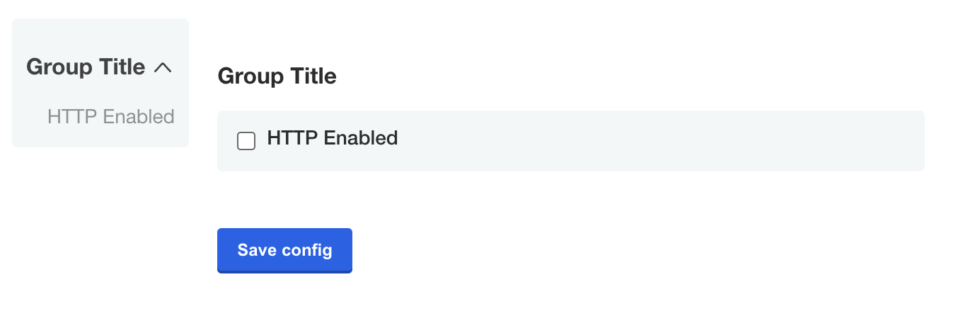This screenshot has height=311, width=980.
Task: Click the HTTP Enabled checkbox label
Action: click(x=332, y=138)
